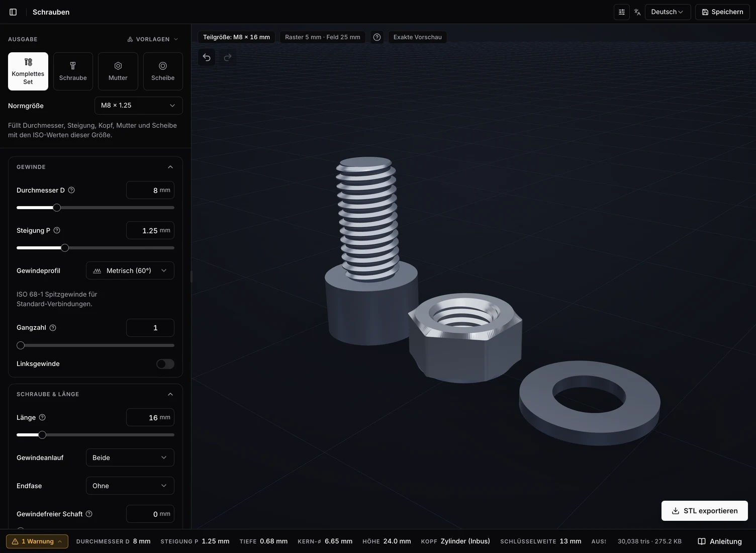This screenshot has height=553, width=756.
Task: Click the Exakte Vorschau button
Action: (x=418, y=37)
